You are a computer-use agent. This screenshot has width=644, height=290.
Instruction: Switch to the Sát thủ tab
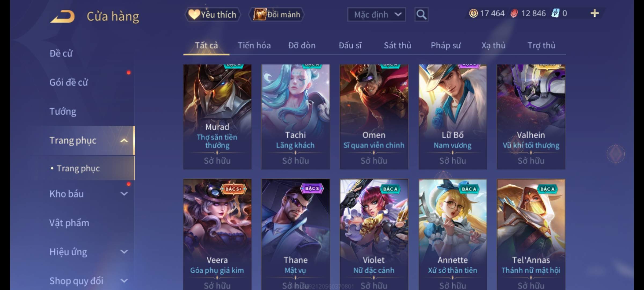pyautogui.click(x=397, y=45)
